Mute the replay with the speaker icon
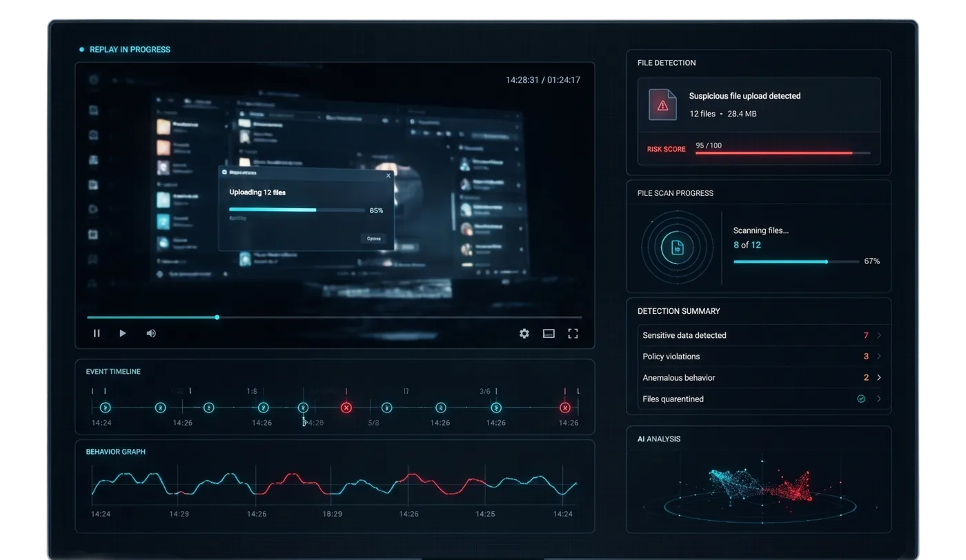Screen dimensions: 966x560 [151, 333]
